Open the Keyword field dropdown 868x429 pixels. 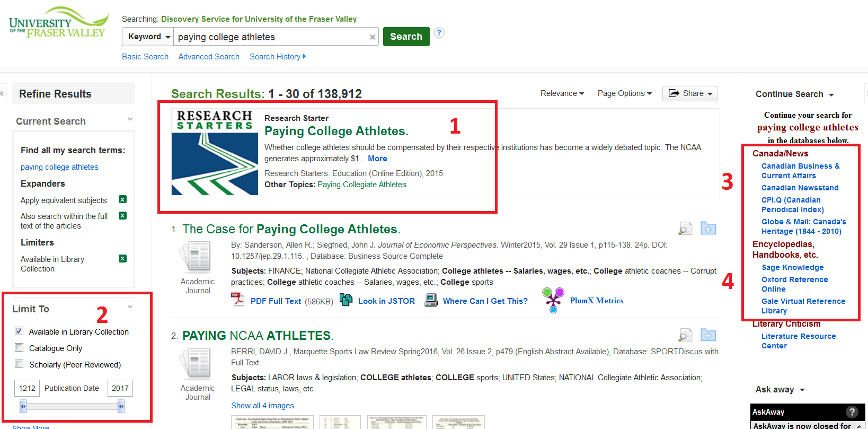[148, 37]
